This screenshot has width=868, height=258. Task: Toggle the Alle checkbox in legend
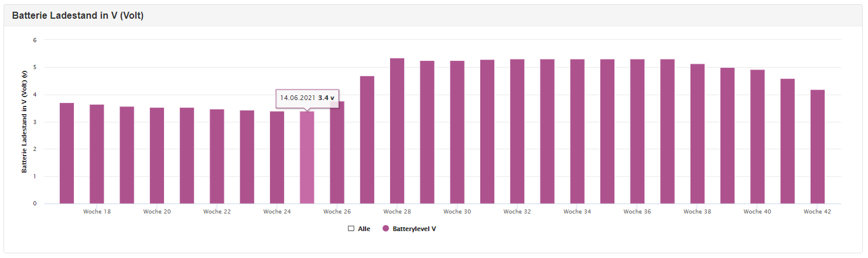(351, 229)
